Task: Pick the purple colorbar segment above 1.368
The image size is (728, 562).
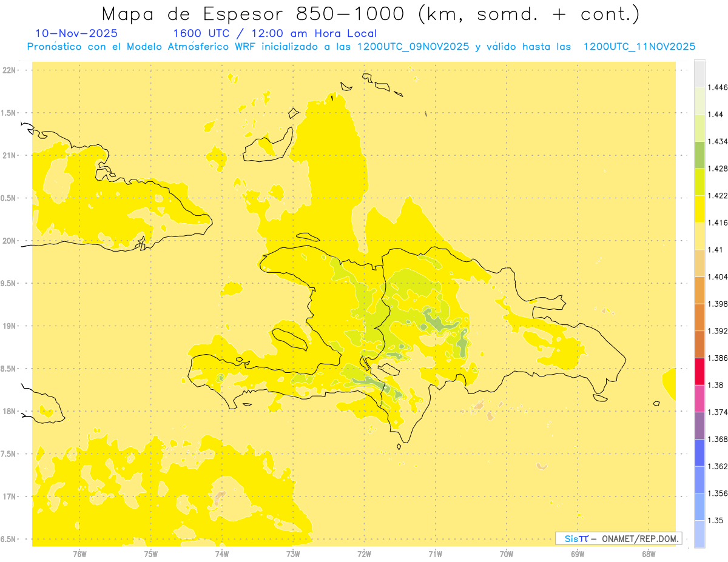Action: [x=699, y=426]
